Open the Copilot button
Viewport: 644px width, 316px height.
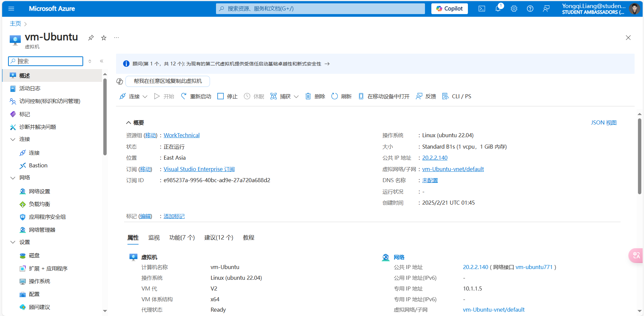pos(449,9)
